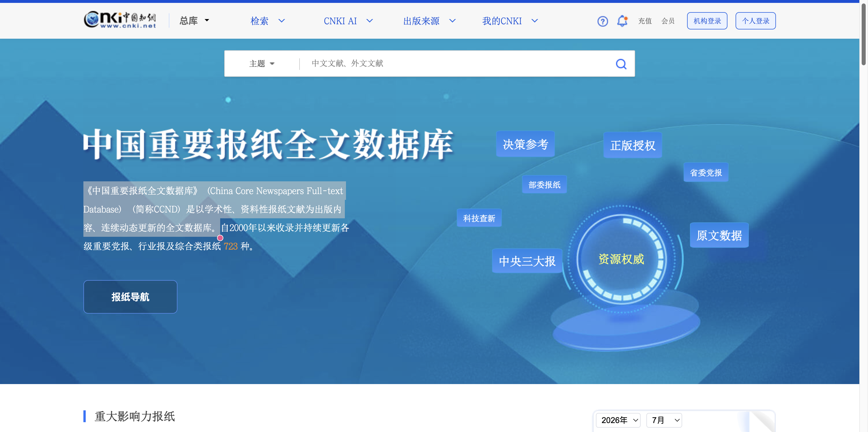Click the 省委党报 tag
The width and height of the screenshot is (868, 432).
point(706,172)
